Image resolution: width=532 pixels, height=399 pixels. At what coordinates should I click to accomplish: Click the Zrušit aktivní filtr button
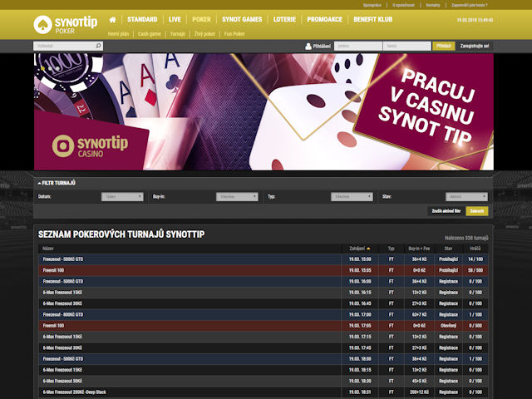[446, 211]
